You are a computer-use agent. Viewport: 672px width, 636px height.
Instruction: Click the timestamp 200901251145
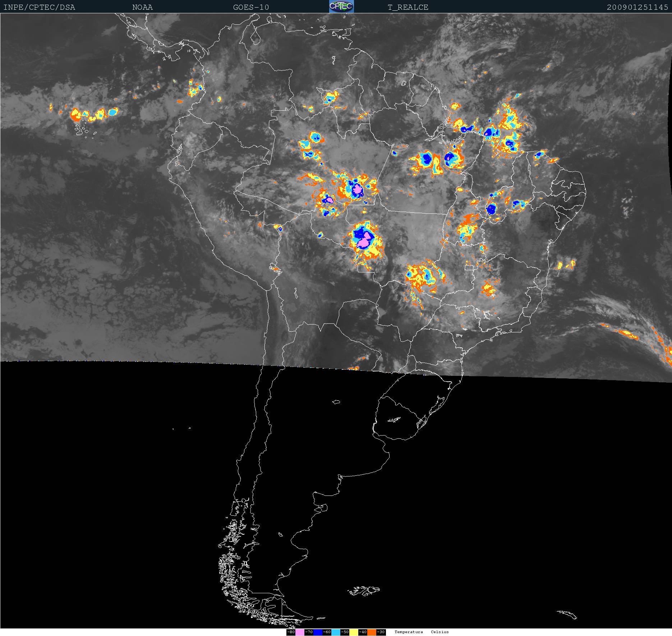click(638, 7)
